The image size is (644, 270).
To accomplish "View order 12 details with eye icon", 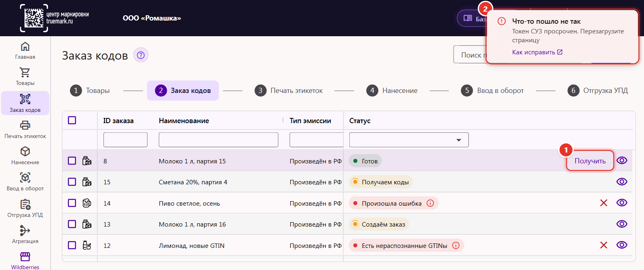I will [x=622, y=245].
